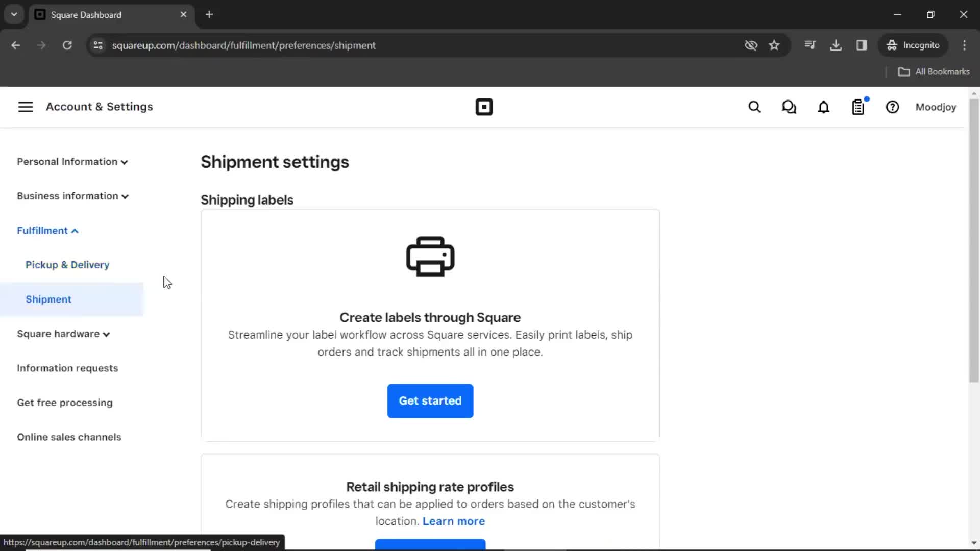The width and height of the screenshot is (980, 551).
Task: Open Chrome downloads icon
Action: 836,45
